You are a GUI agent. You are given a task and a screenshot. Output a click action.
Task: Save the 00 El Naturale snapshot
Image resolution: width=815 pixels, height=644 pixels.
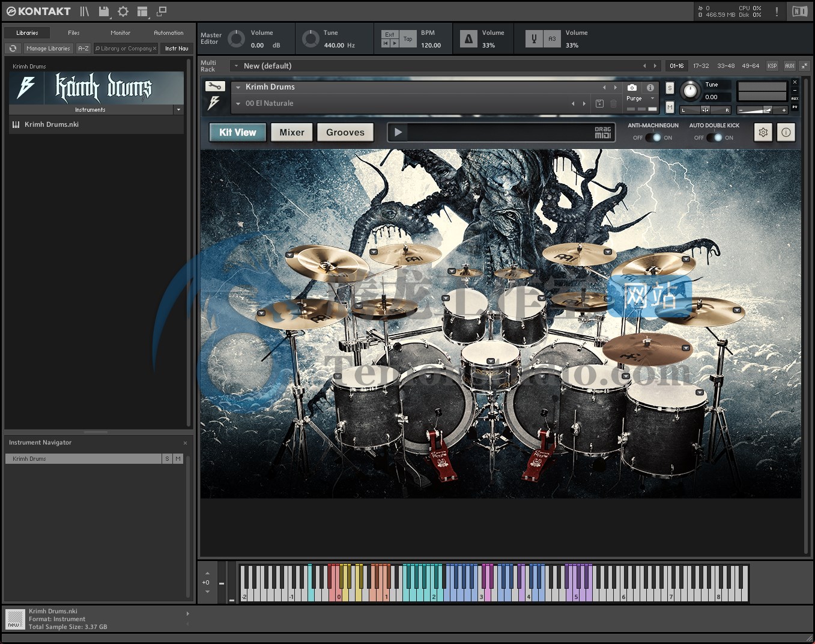click(599, 103)
